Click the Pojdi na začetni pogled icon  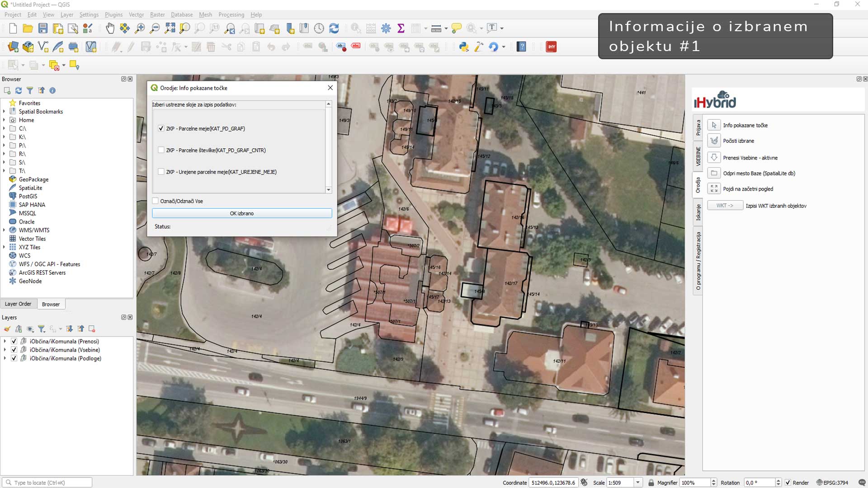click(x=714, y=189)
